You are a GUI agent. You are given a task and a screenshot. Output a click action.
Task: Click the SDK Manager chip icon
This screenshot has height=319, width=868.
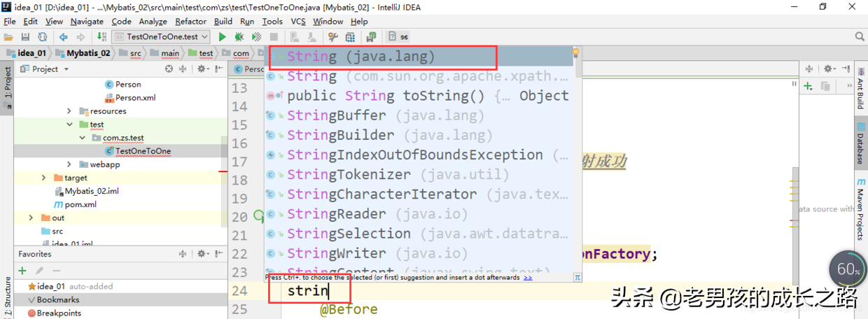[372, 37]
